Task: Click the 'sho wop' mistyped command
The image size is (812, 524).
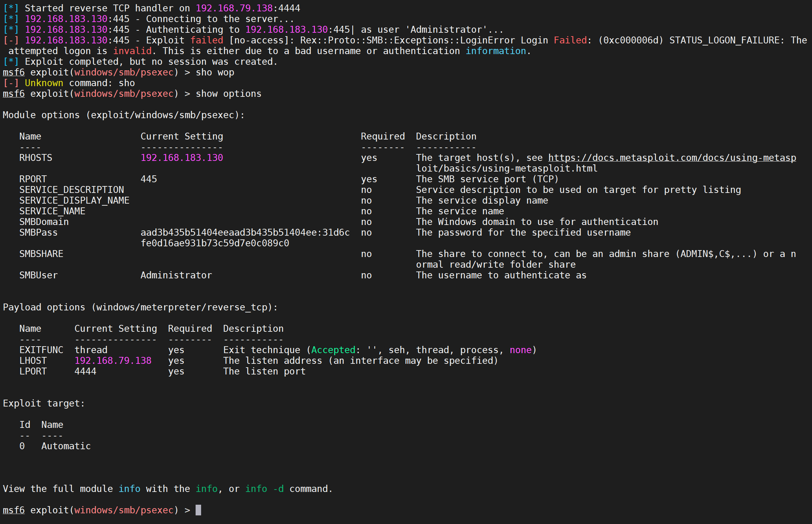Action: [x=215, y=72]
